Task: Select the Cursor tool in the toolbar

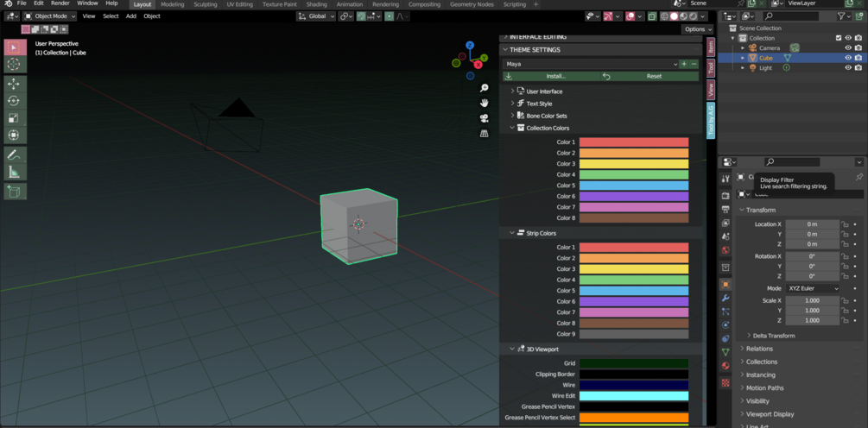Action: tap(15, 64)
